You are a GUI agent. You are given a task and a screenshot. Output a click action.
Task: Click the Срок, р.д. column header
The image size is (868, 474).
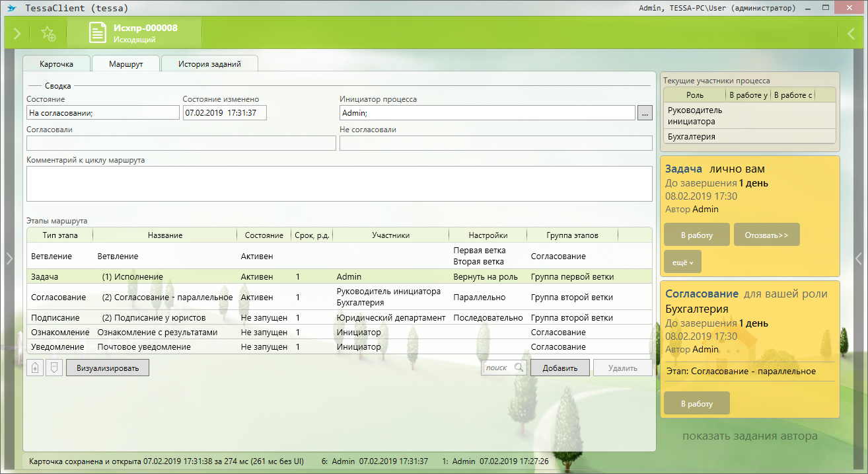tap(312, 235)
